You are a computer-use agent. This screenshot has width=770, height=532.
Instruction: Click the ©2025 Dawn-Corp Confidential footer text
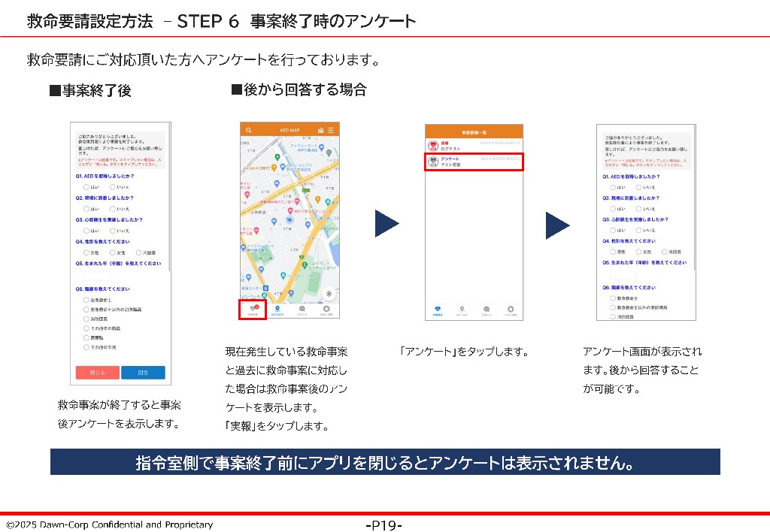coord(110,524)
